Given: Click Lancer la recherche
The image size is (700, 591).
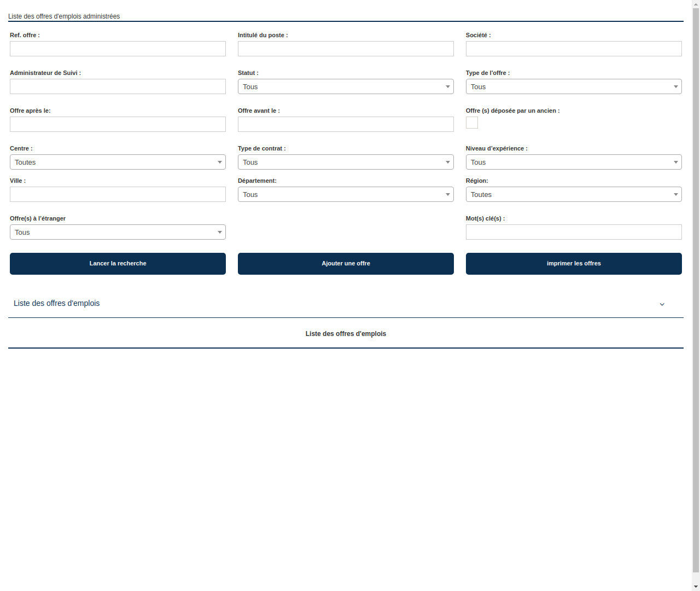Looking at the screenshot, I should point(118,264).
